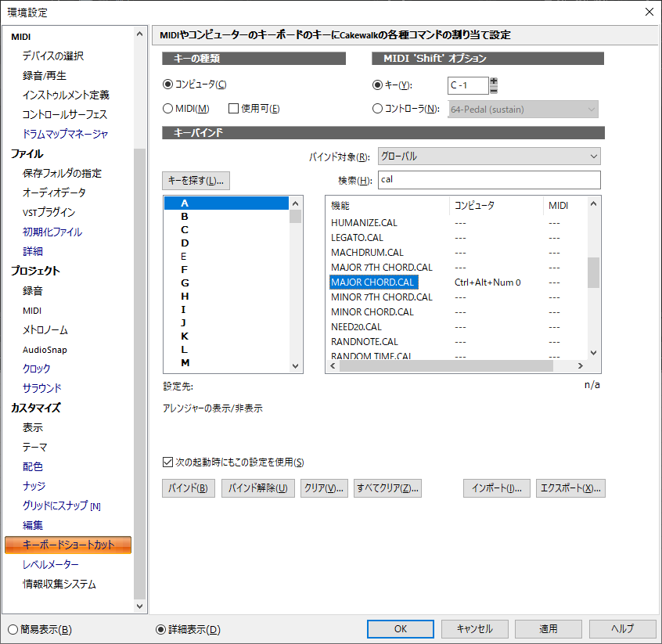
Task: Increment the MIDI Shift key stepper
Action: (494, 81)
